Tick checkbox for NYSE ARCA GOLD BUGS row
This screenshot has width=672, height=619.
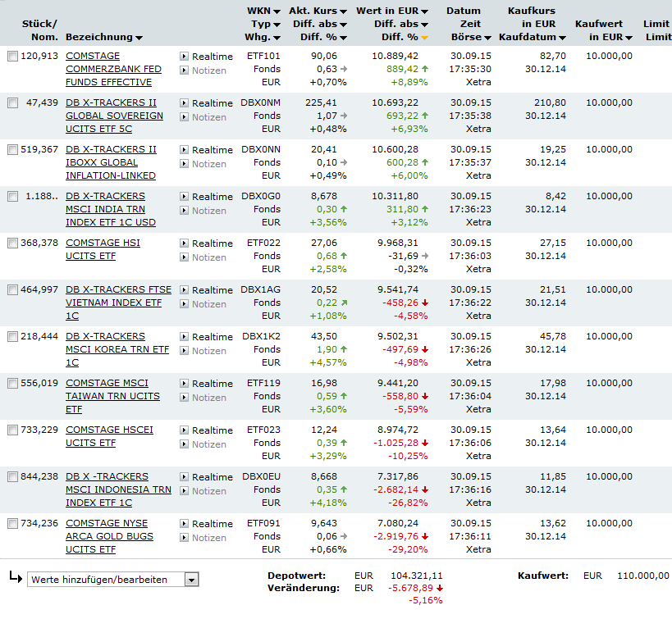[x=13, y=523]
